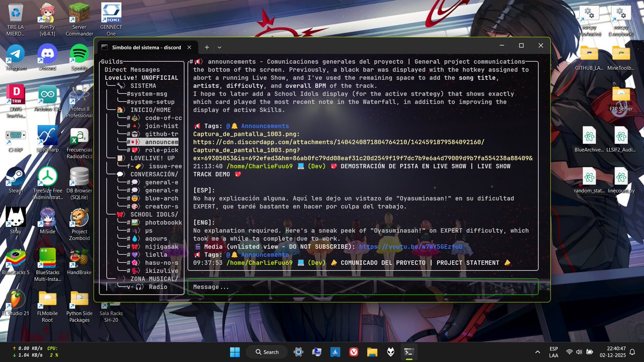This screenshot has height=362, width=644.
Task: Select the Frecuencias Radioaficionados Excel file
Action: point(79,143)
